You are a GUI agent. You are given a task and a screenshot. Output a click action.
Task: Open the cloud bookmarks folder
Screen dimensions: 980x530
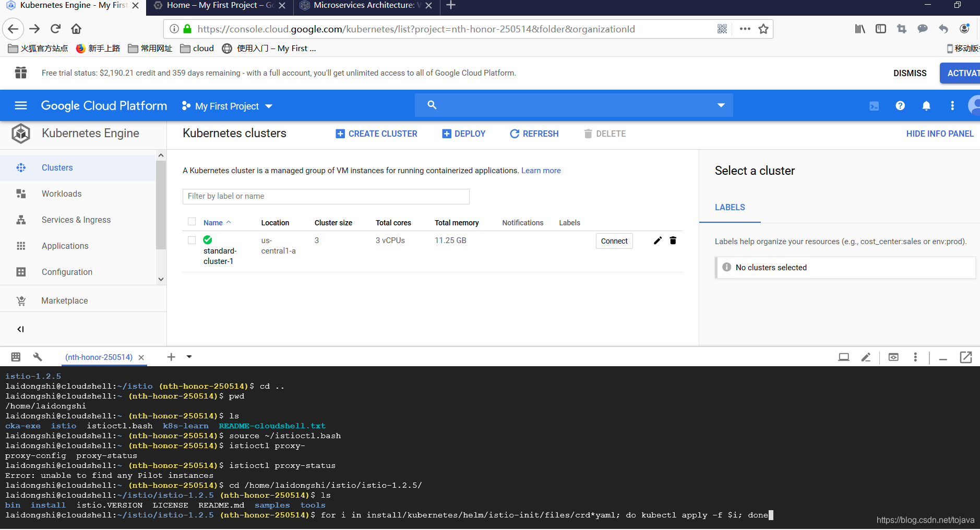pyautogui.click(x=197, y=49)
